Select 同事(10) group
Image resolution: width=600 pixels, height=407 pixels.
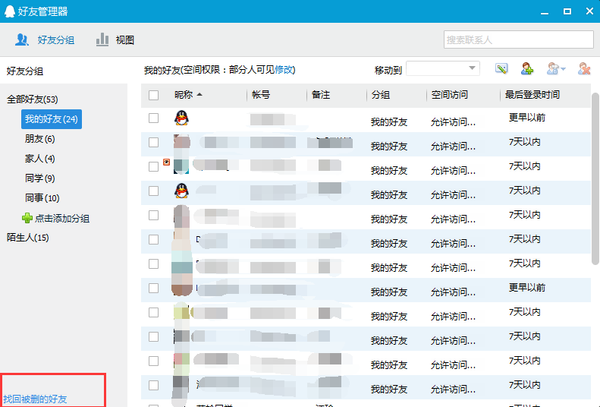coord(42,198)
